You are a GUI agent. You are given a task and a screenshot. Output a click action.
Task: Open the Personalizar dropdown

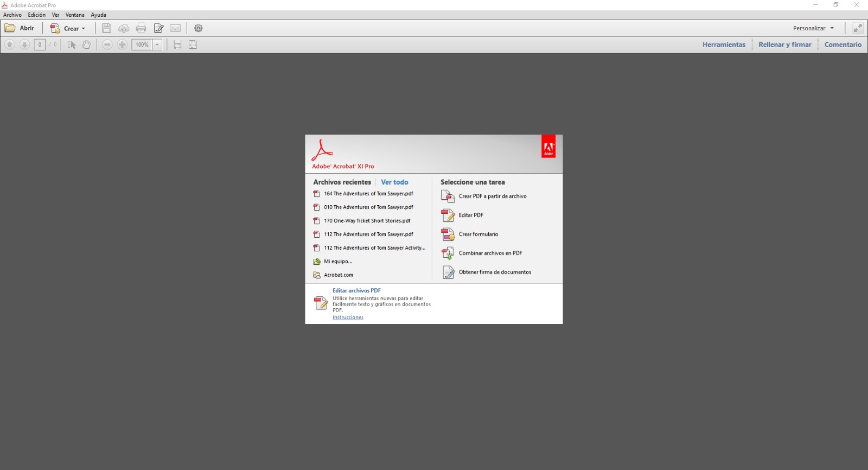pyautogui.click(x=813, y=28)
